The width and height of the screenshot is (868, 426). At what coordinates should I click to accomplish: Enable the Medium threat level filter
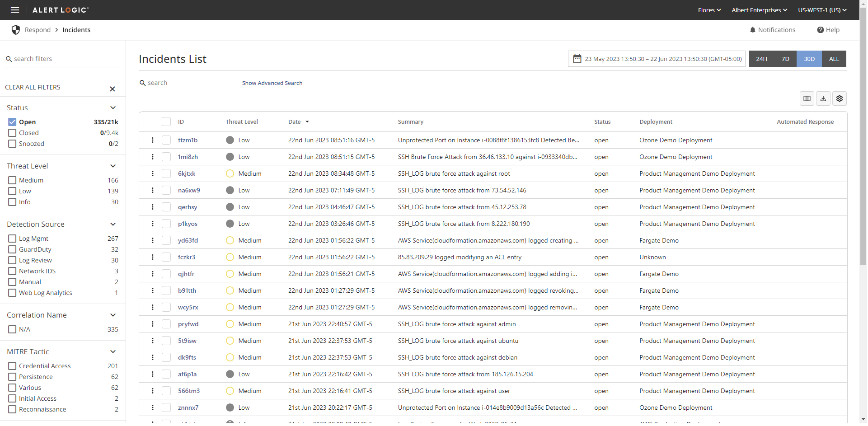[x=12, y=180]
